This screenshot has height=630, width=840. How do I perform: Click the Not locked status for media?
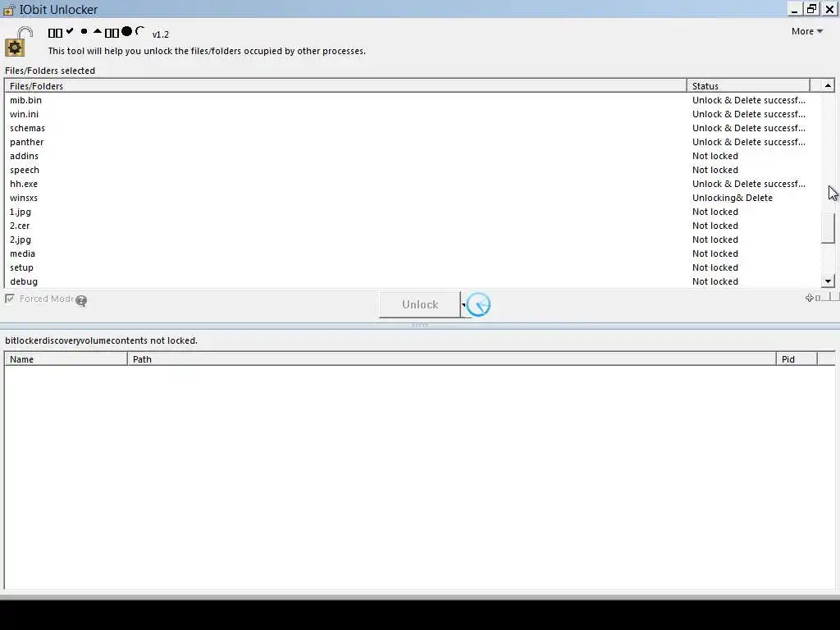(715, 253)
